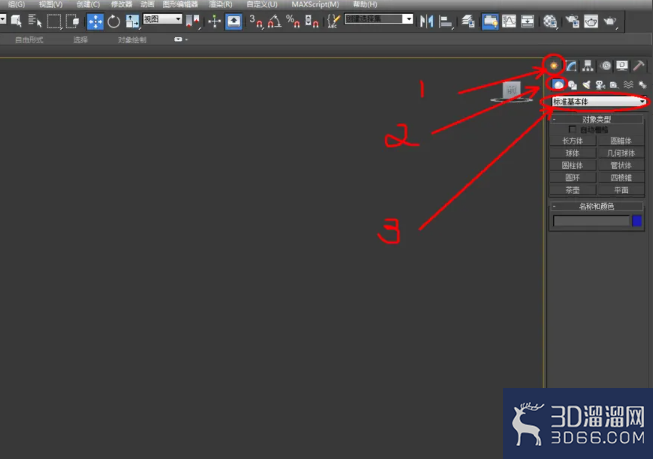Open Select by Name list tool
Image resolution: width=653 pixels, height=459 pixels.
coord(35,21)
